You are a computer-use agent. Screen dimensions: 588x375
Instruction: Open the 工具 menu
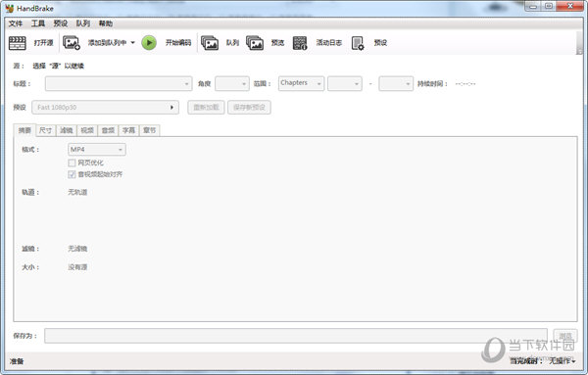[38, 23]
